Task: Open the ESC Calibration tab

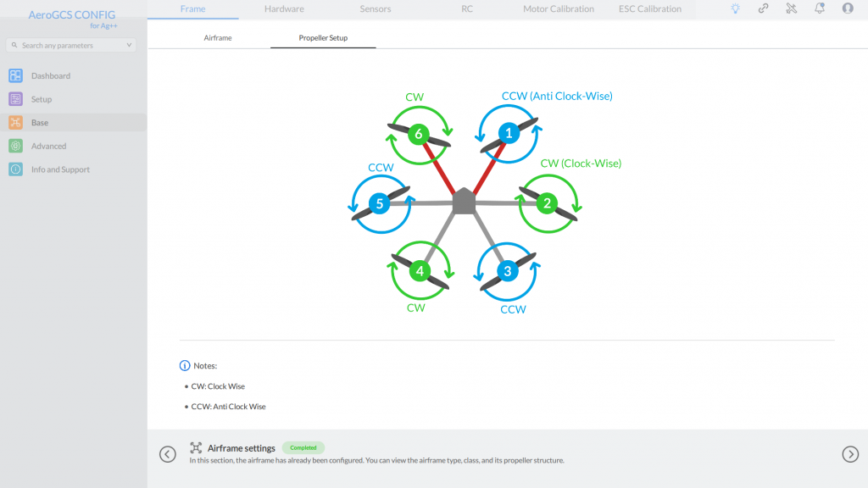Action: click(650, 9)
